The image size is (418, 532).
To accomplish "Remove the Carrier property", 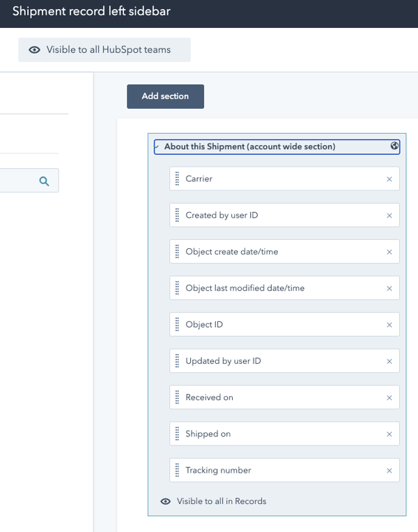I will tap(389, 179).
